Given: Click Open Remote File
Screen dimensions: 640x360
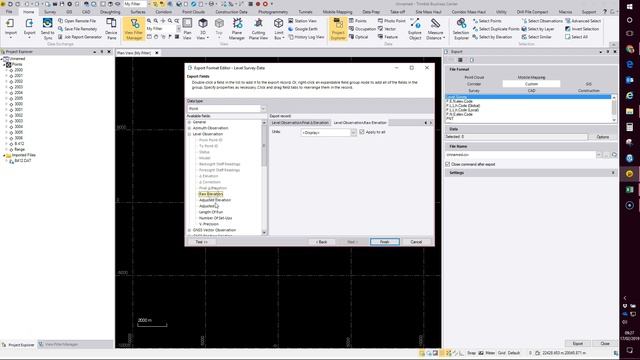Looking at the screenshot, I should (77, 21).
